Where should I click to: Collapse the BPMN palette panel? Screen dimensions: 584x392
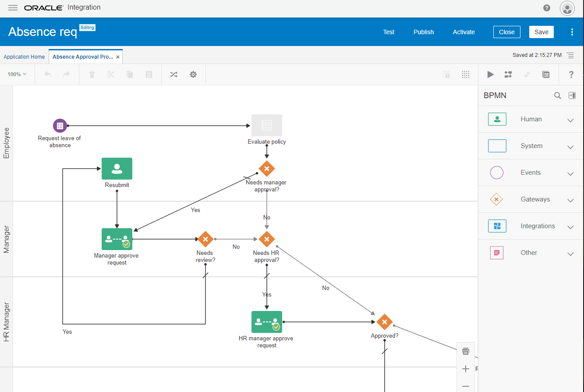pyautogui.click(x=572, y=95)
